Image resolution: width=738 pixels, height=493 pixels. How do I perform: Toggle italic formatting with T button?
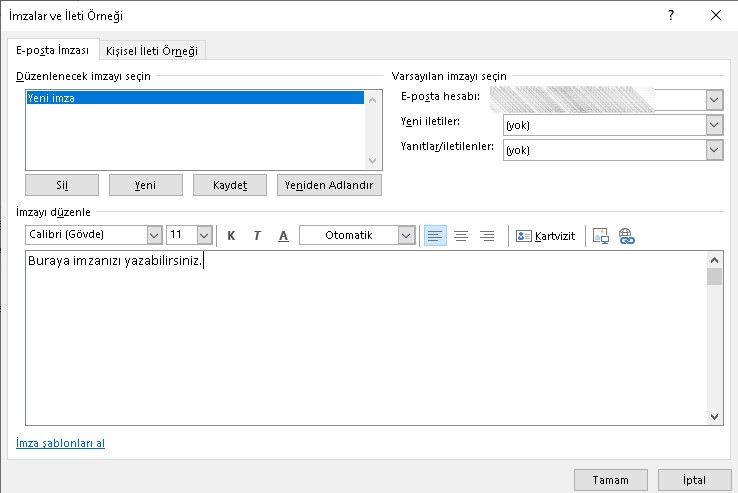[257, 235]
